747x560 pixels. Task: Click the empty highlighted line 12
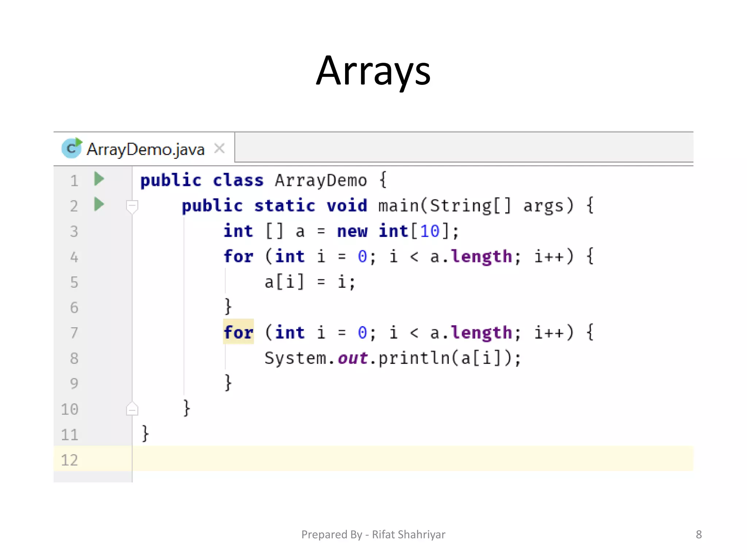412,459
